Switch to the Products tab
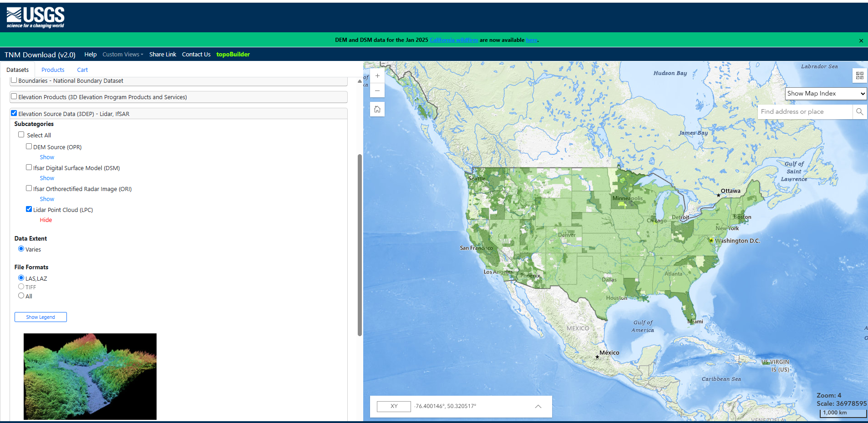 point(53,70)
